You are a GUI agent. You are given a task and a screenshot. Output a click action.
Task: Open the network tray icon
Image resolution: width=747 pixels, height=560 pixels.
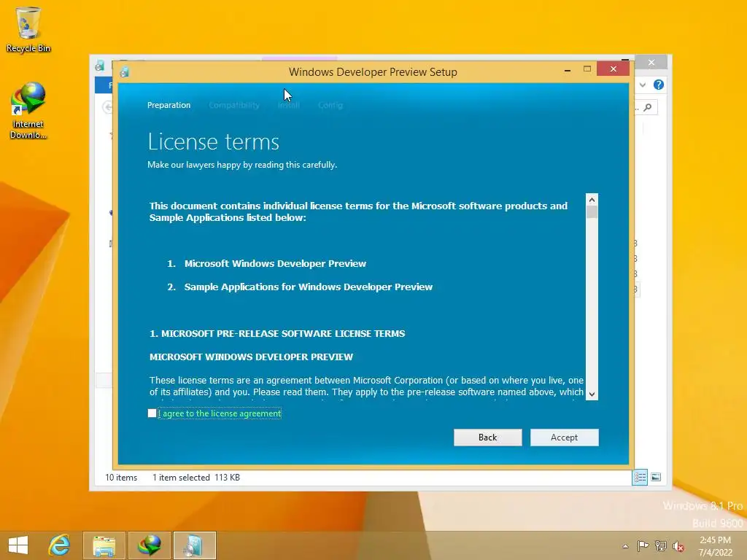pos(661,545)
